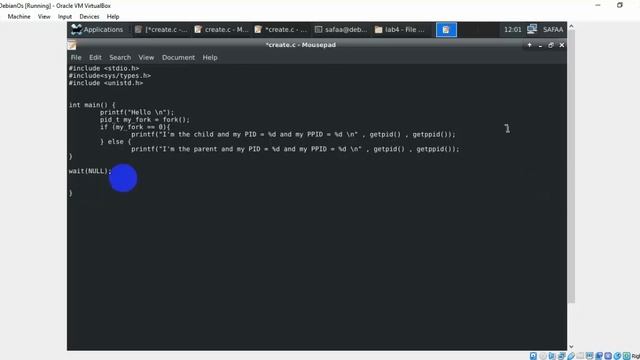Click the 12:01 clock in the panel

pos(513,29)
